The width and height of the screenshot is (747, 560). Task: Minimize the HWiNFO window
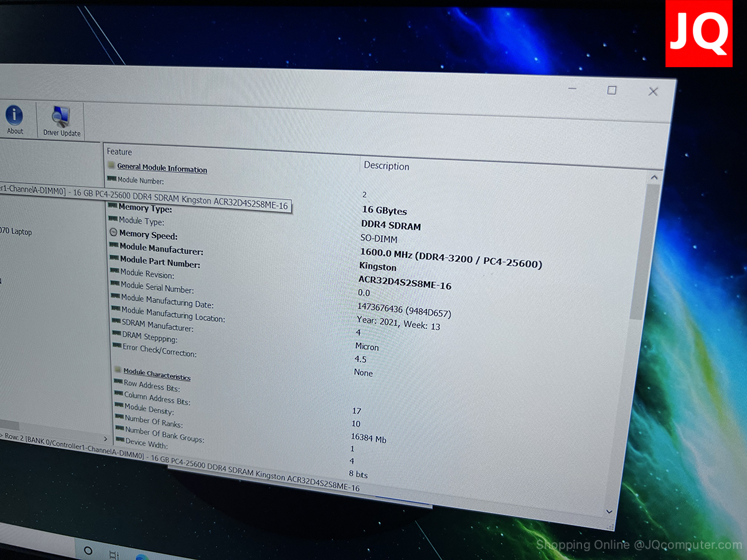pyautogui.click(x=573, y=89)
